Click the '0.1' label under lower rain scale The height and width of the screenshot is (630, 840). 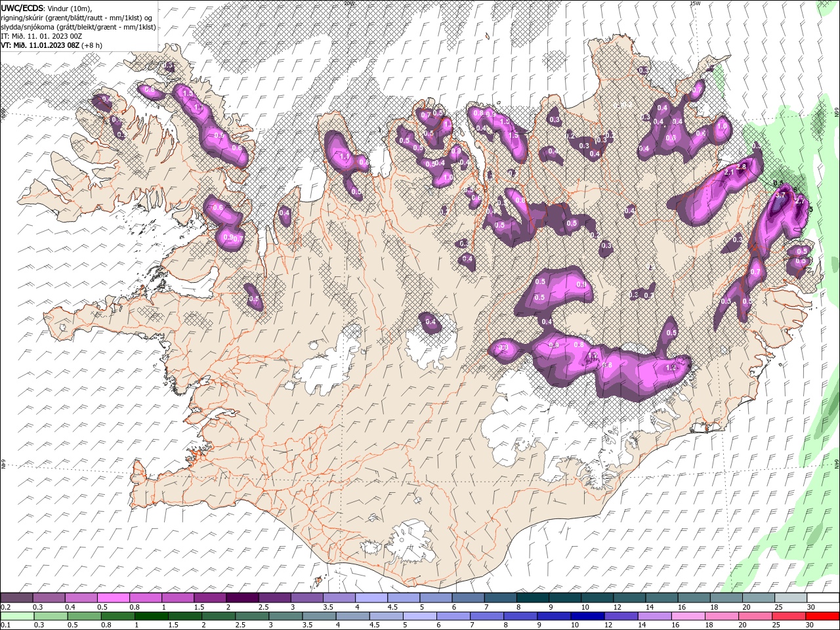tap(6, 625)
